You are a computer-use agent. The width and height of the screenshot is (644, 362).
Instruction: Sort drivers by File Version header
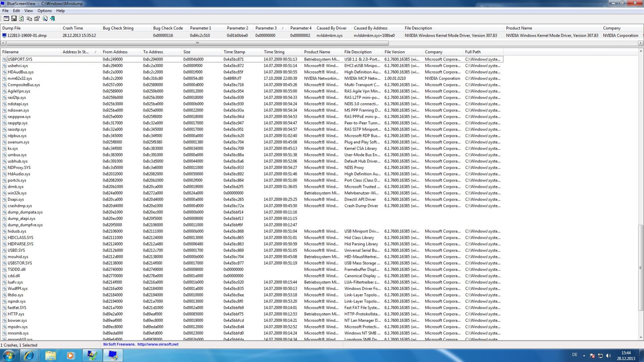pos(403,52)
